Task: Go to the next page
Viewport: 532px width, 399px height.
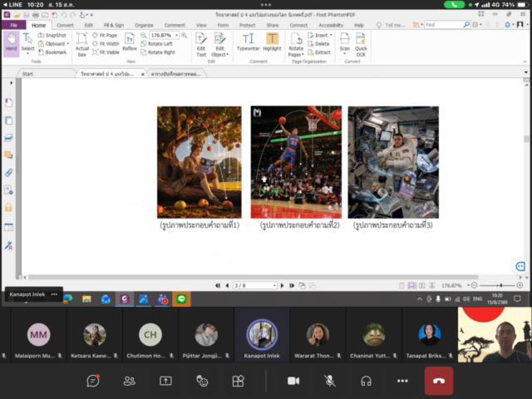Action: click(282, 286)
